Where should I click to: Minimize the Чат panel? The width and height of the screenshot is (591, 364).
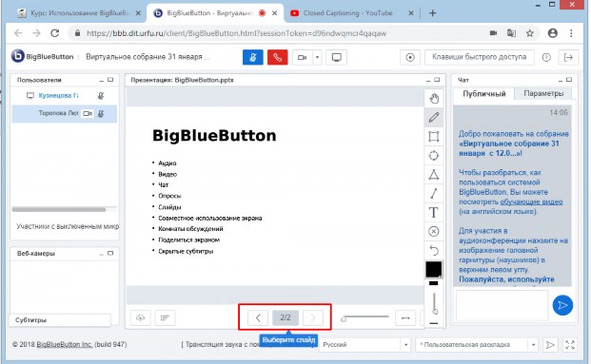561,80
